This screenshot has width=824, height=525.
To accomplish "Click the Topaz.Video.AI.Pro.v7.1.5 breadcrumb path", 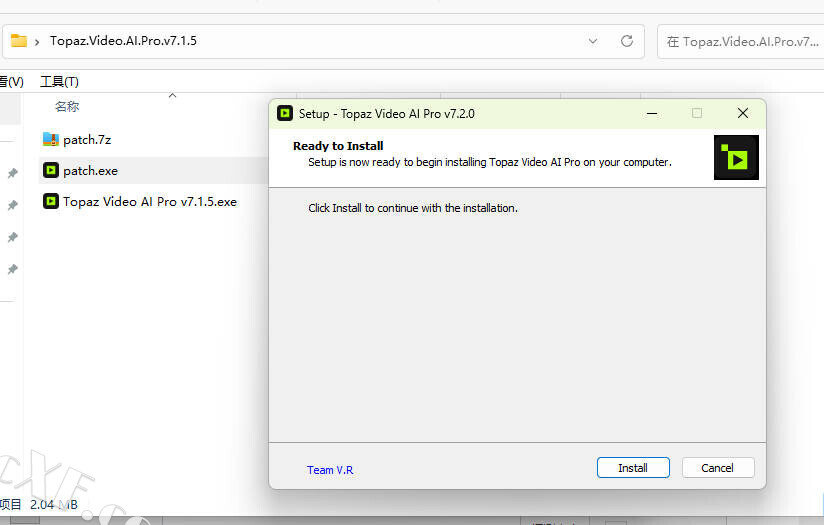I will [x=123, y=41].
